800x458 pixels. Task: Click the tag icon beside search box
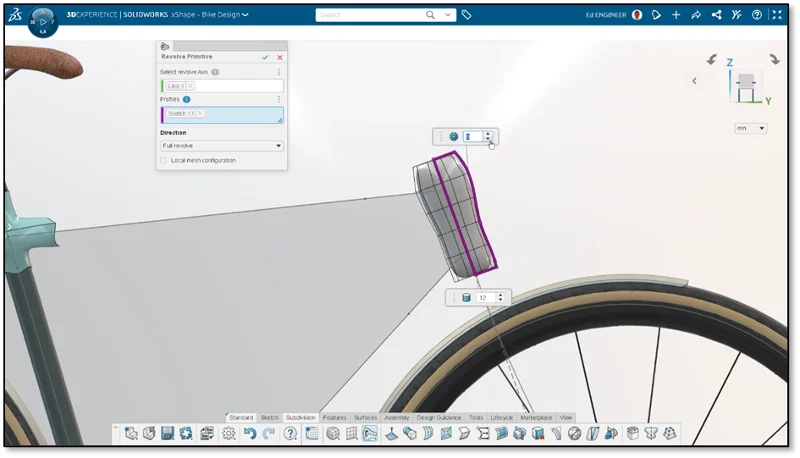click(x=467, y=15)
